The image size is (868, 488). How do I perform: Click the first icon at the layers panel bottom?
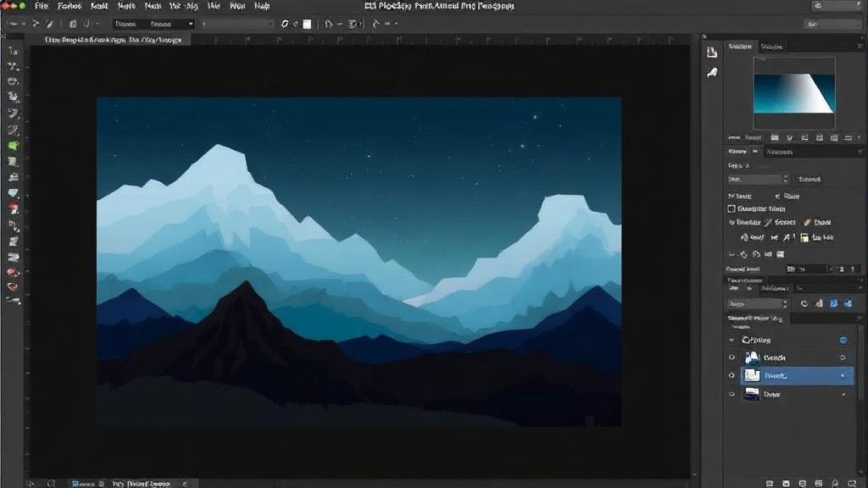tap(770, 483)
